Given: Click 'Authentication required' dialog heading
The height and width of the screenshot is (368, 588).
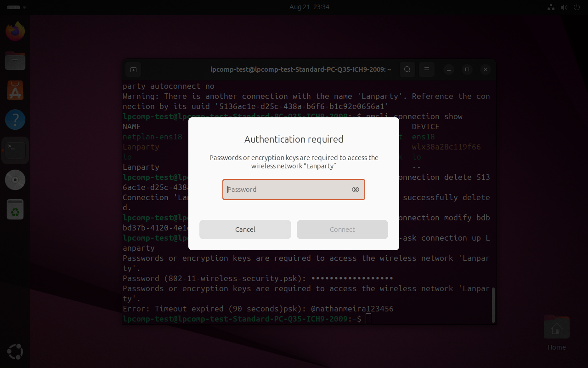Looking at the screenshot, I should (x=294, y=139).
